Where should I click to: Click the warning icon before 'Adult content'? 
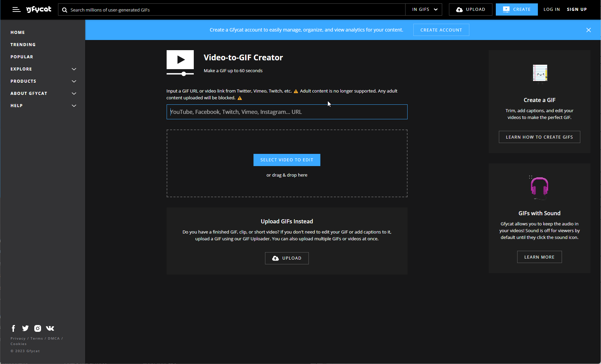[x=296, y=91]
